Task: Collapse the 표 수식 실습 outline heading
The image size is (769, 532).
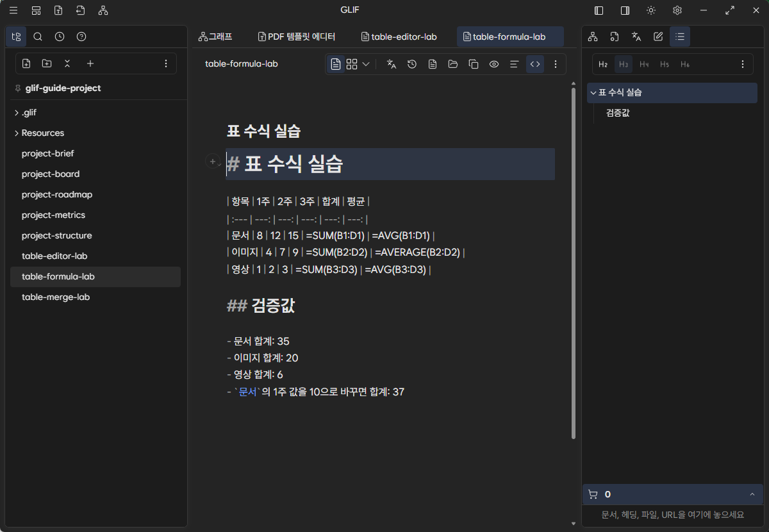Action: coord(593,92)
